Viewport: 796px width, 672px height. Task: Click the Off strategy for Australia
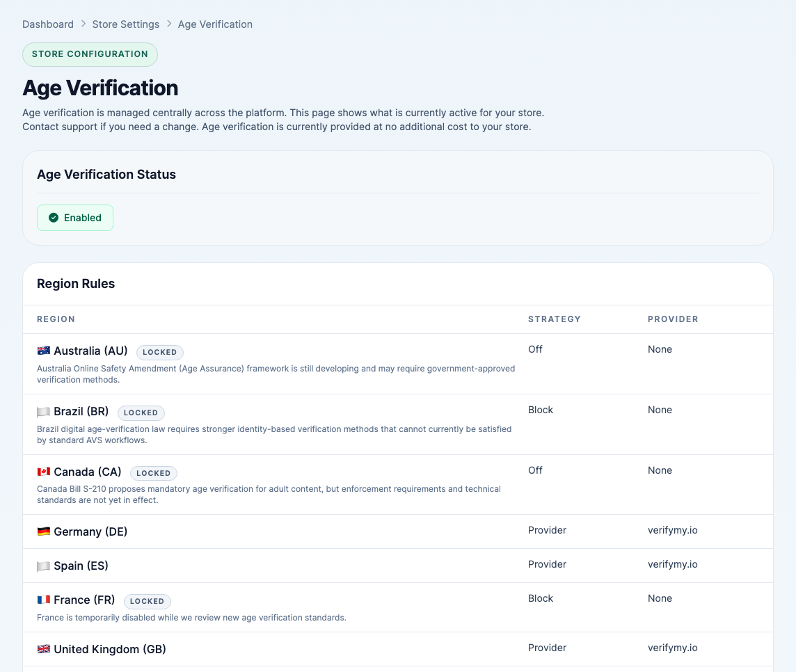(535, 349)
